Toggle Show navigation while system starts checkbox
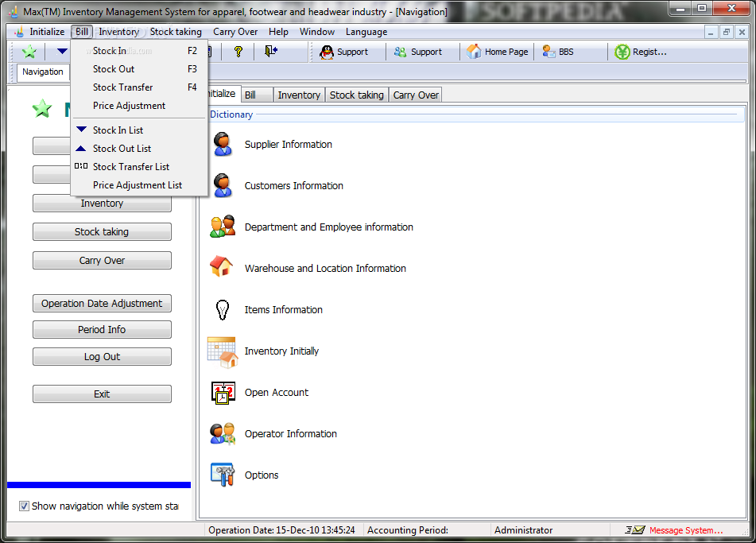The height and width of the screenshot is (543, 756). click(x=24, y=506)
